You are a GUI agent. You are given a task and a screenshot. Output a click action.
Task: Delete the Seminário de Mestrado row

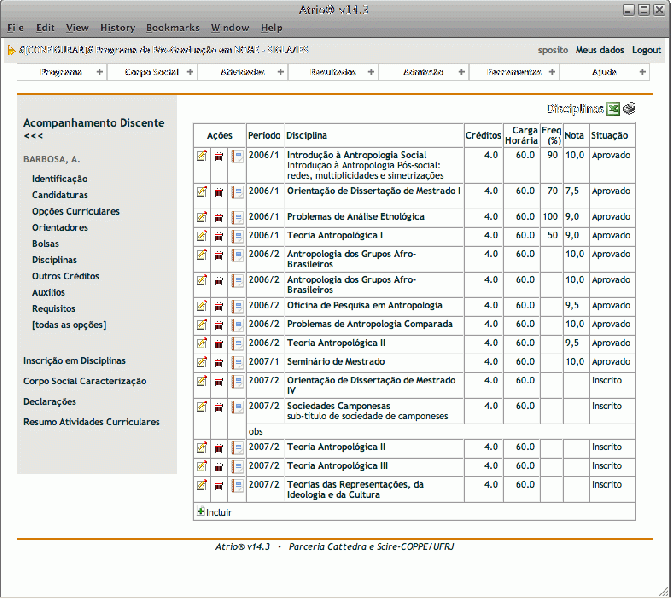(219, 362)
